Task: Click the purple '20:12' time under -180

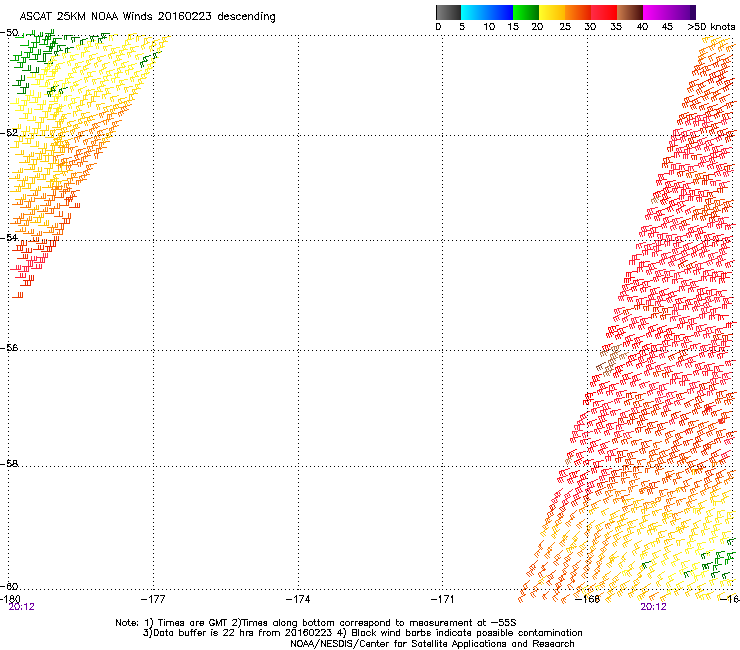Action: click(x=21, y=607)
